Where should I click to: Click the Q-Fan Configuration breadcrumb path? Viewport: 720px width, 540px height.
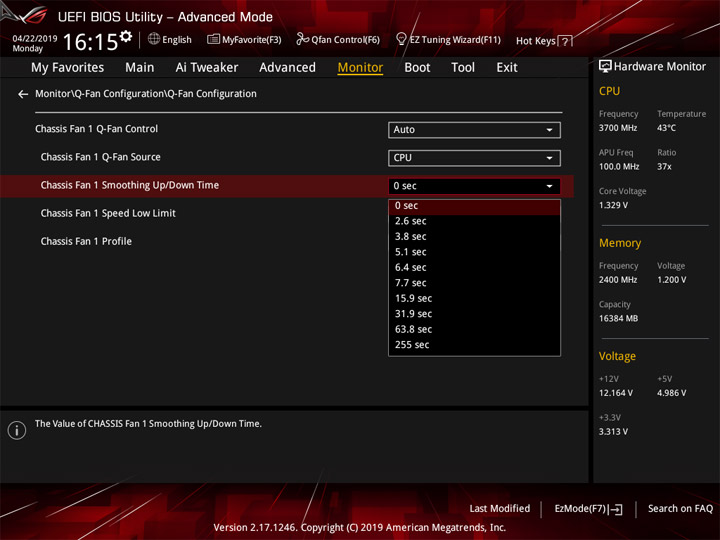(146, 94)
